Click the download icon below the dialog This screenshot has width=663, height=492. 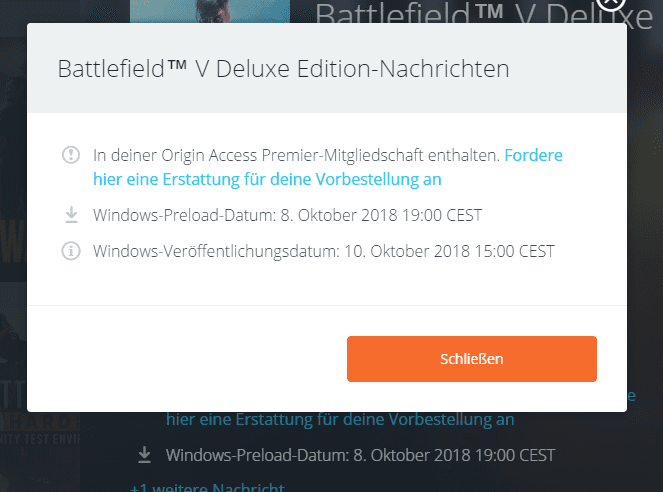coord(144,455)
